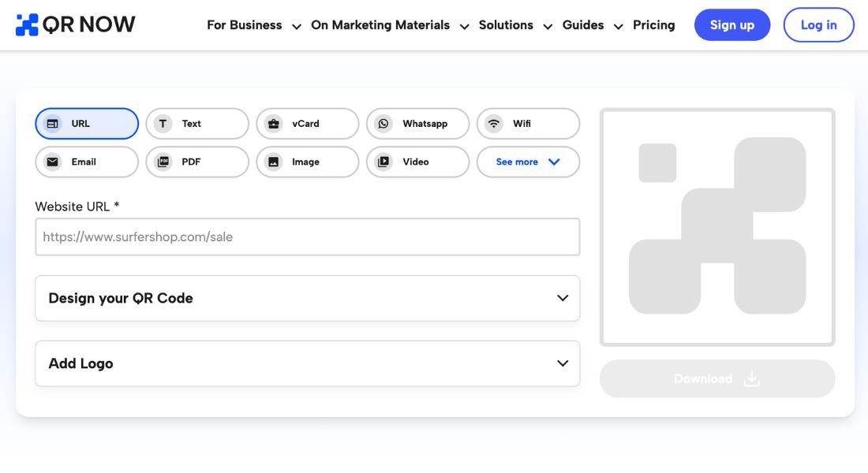868x473 pixels.
Task: Choose the Whatsapp label in QR types
Action: [425, 124]
